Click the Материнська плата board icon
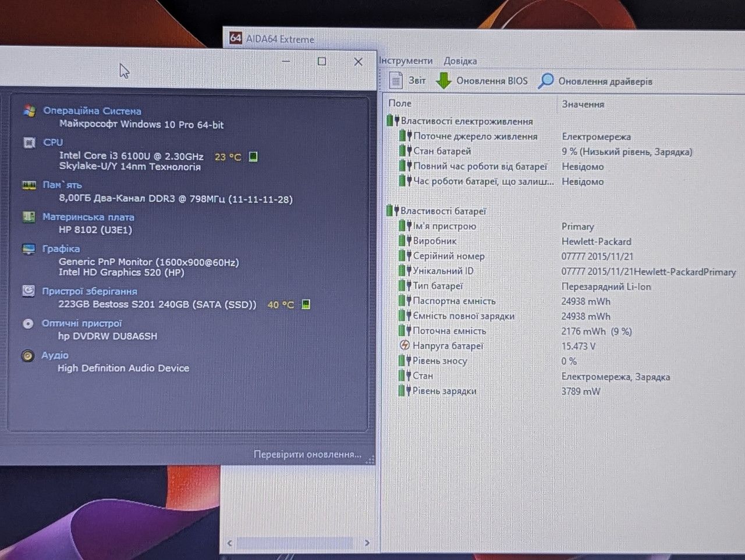Screen dimensions: 745x560 click(29, 217)
